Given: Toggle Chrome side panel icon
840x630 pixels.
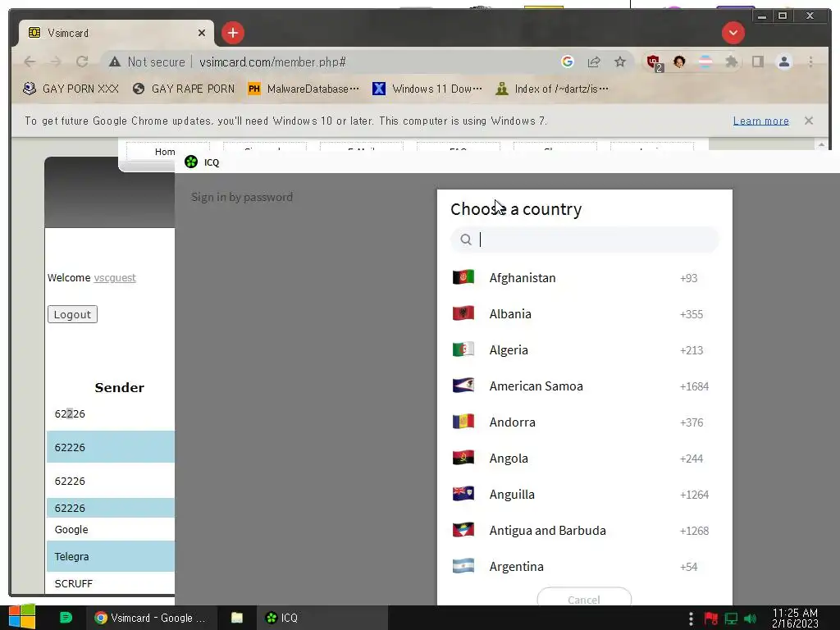Looking at the screenshot, I should (757, 62).
